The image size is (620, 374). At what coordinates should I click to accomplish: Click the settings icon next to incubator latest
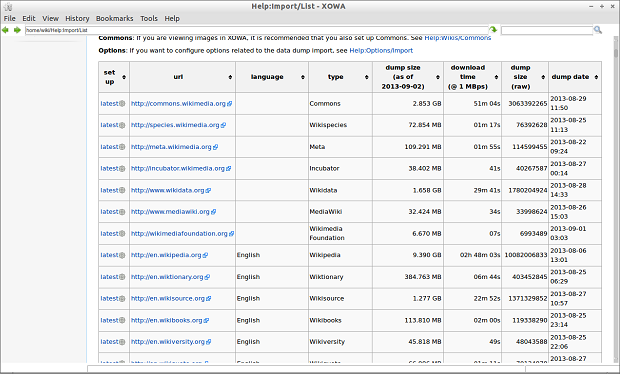(x=122, y=168)
